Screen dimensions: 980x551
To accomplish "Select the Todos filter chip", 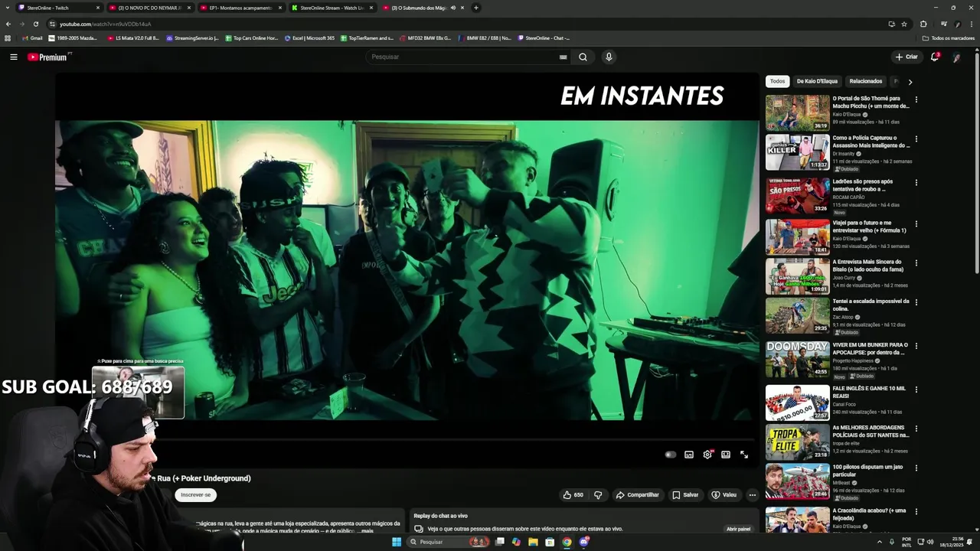I will pos(777,81).
